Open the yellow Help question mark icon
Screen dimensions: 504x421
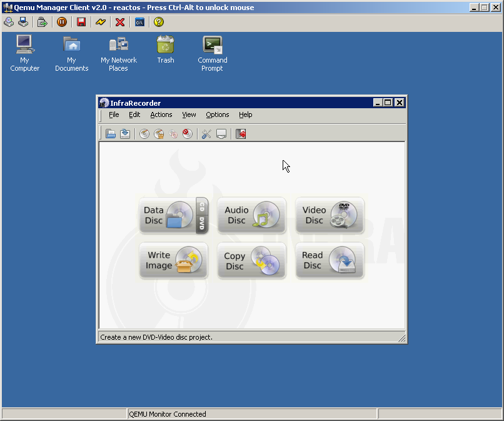point(159,22)
